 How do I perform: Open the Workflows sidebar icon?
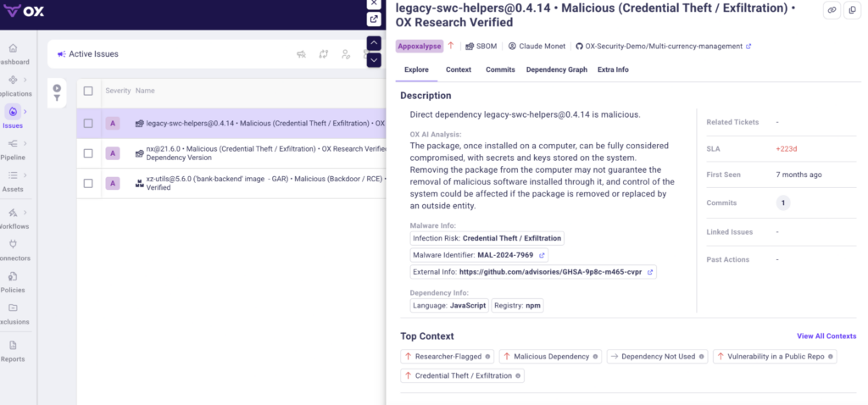click(x=13, y=213)
